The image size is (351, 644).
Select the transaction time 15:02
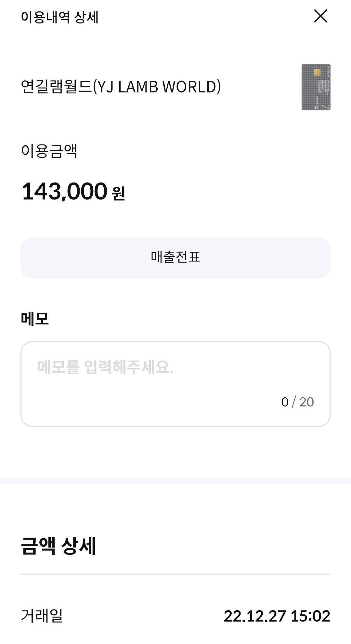coord(310,616)
